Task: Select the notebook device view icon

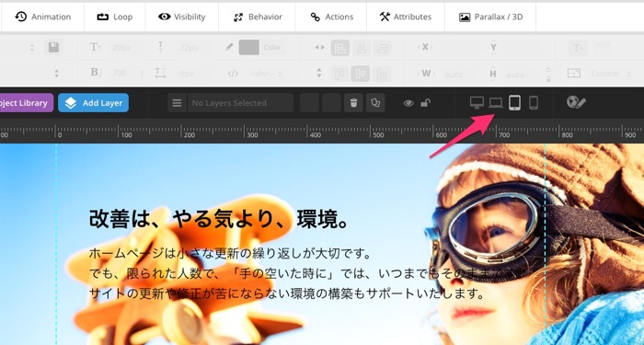Action: [x=496, y=103]
